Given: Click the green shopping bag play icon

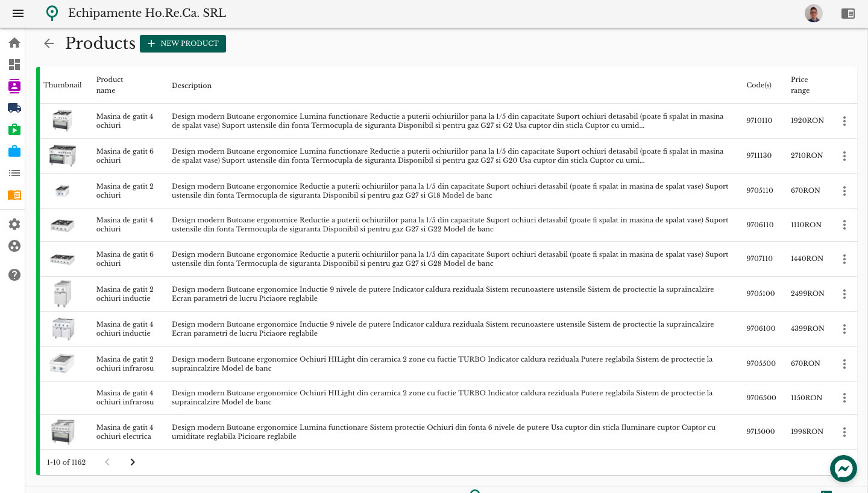Looking at the screenshot, I should (14, 130).
